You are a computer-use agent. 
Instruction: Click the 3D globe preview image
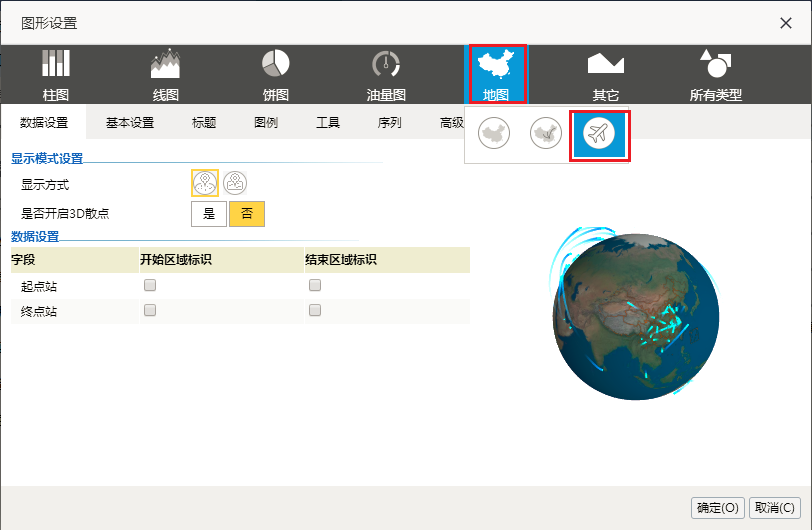[x=635, y=314]
